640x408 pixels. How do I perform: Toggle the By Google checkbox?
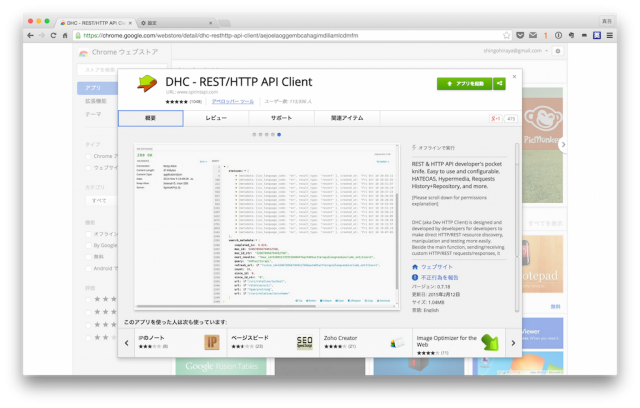88,245
